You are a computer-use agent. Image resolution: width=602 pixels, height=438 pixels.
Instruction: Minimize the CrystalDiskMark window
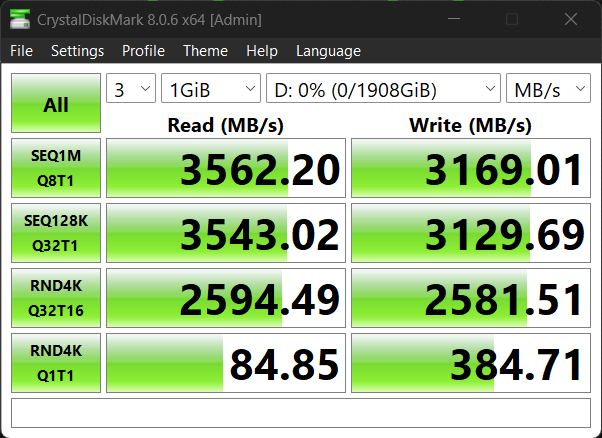454,19
